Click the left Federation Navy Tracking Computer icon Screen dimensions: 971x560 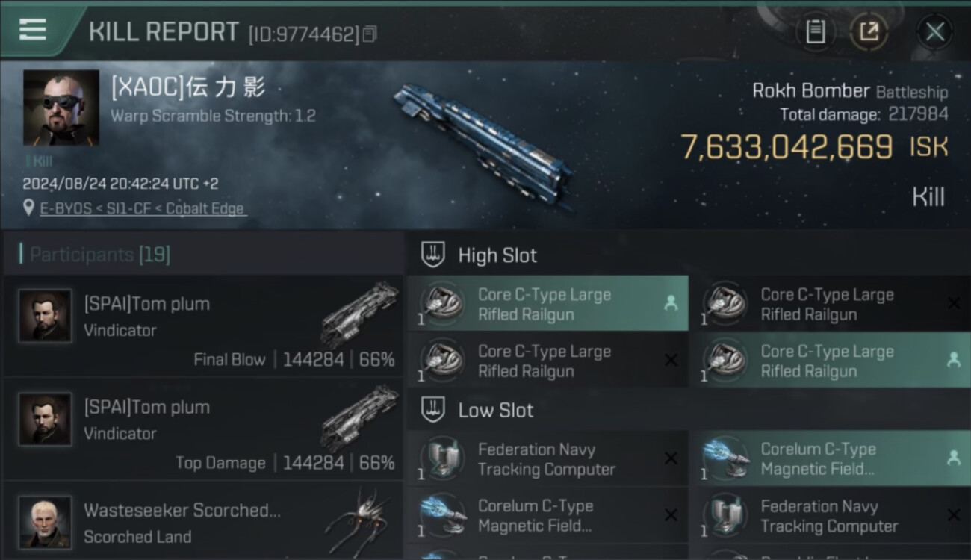click(442, 458)
